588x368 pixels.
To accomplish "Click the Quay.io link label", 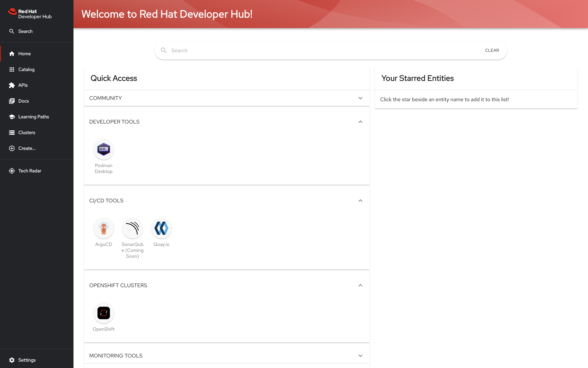I will point(161,244).
